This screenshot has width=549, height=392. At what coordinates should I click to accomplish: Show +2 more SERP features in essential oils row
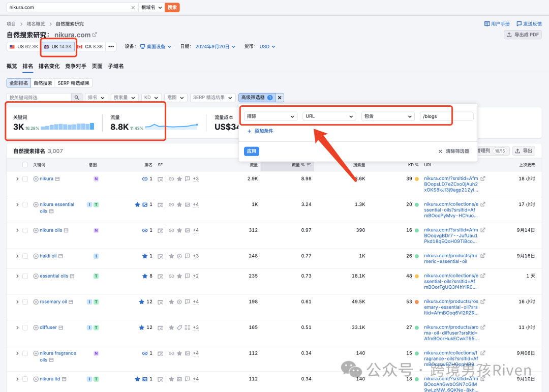coord(196,276)
